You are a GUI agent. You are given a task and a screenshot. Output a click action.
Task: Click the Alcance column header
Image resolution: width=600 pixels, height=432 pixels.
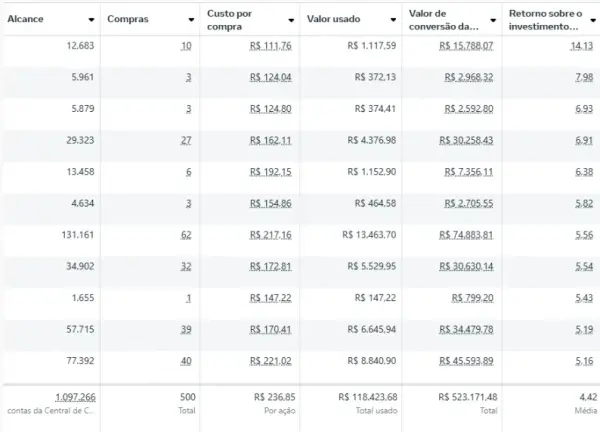click(x=25, y=19)
